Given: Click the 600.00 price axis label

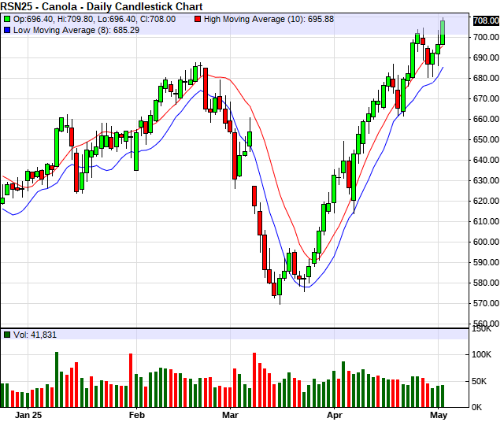Looking at the screenshot, I should coord(485,242).
